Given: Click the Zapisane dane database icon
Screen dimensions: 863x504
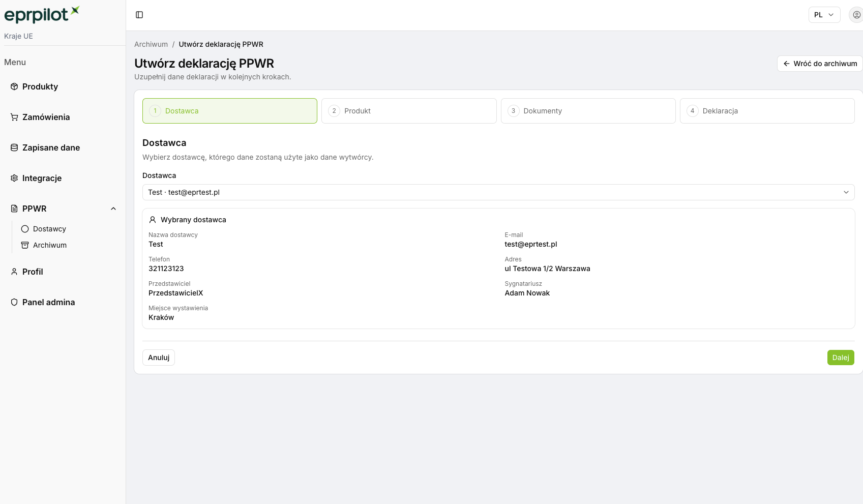Looking at the screenshot, I should [14, 147].
